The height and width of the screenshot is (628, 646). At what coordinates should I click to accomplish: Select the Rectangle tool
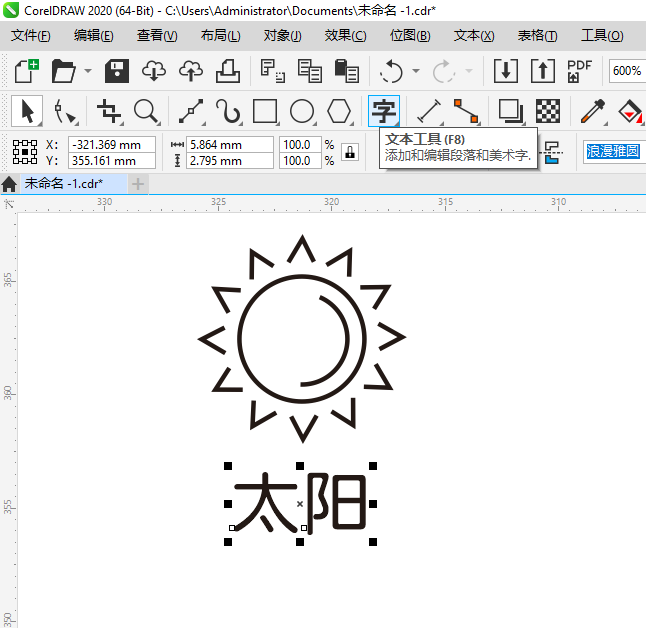(265, 110)
